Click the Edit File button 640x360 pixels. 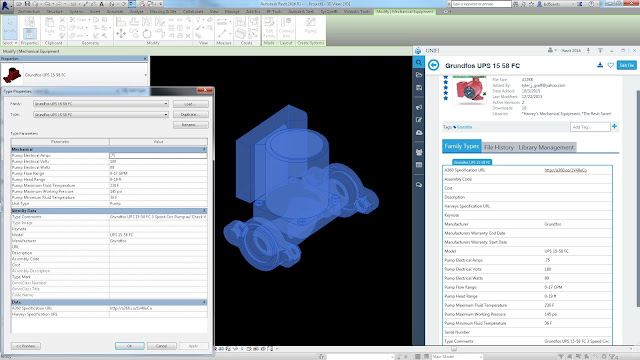pos(627,65)
